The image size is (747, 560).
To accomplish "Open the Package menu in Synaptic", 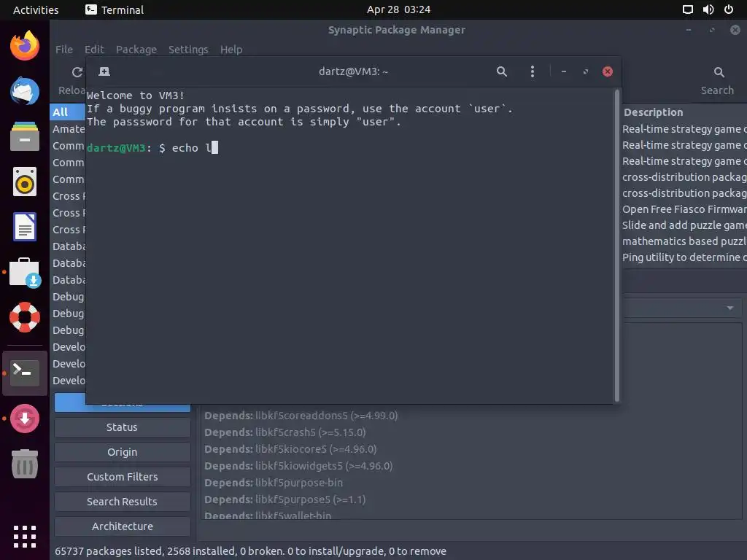I will (x=136, y=50).
